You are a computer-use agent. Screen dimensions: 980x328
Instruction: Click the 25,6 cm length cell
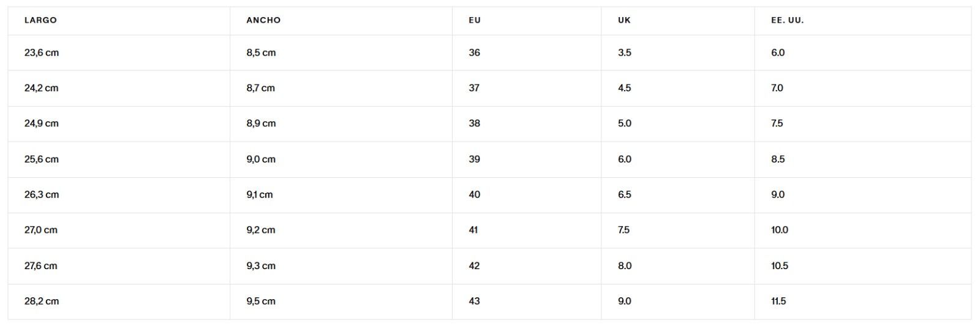42,159
